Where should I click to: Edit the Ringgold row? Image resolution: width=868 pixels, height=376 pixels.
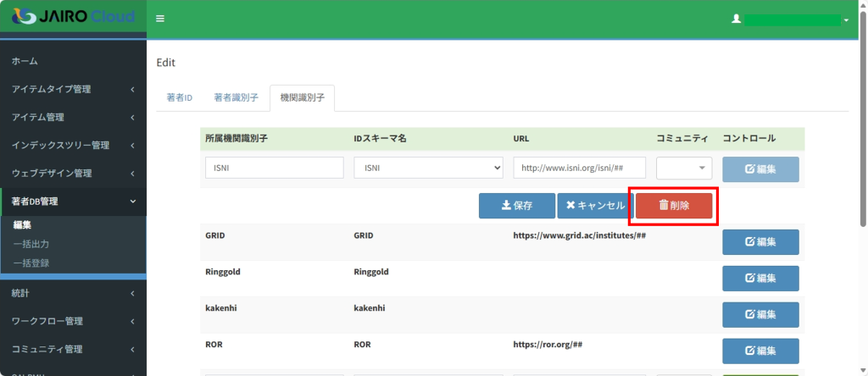click(x=759, y=278)
